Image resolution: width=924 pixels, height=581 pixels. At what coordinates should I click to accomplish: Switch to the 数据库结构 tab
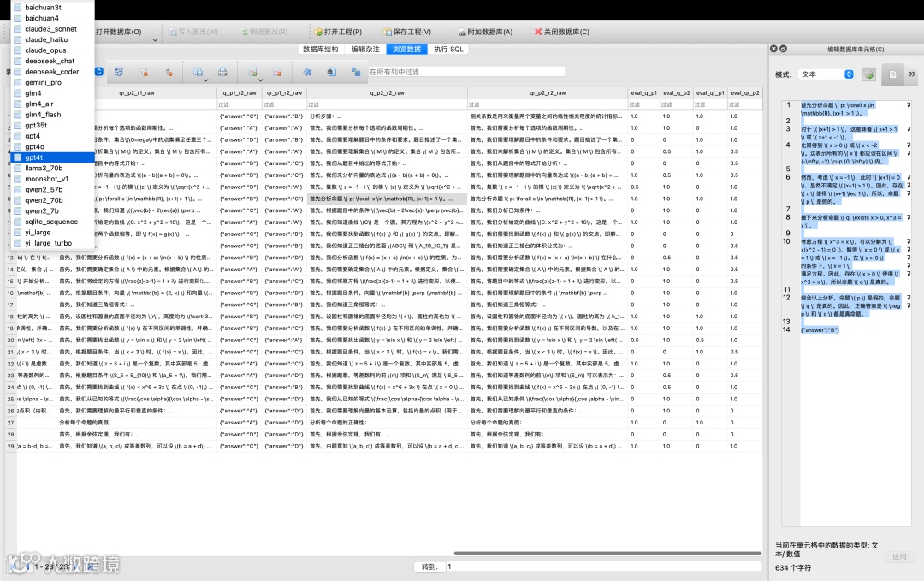321,50
